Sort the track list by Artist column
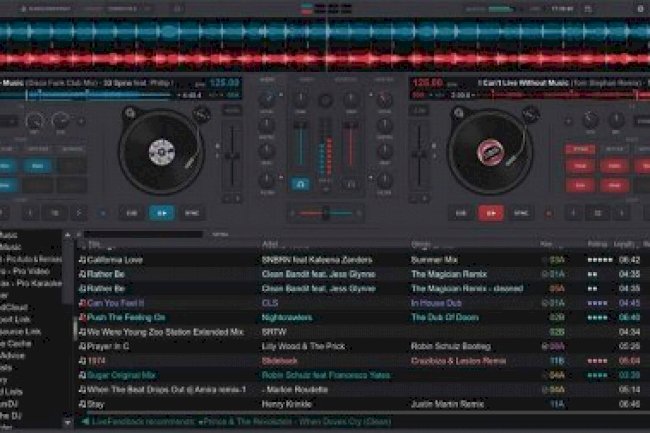The width and height of the screenshot is (650, 433). (x=270, y=244)
